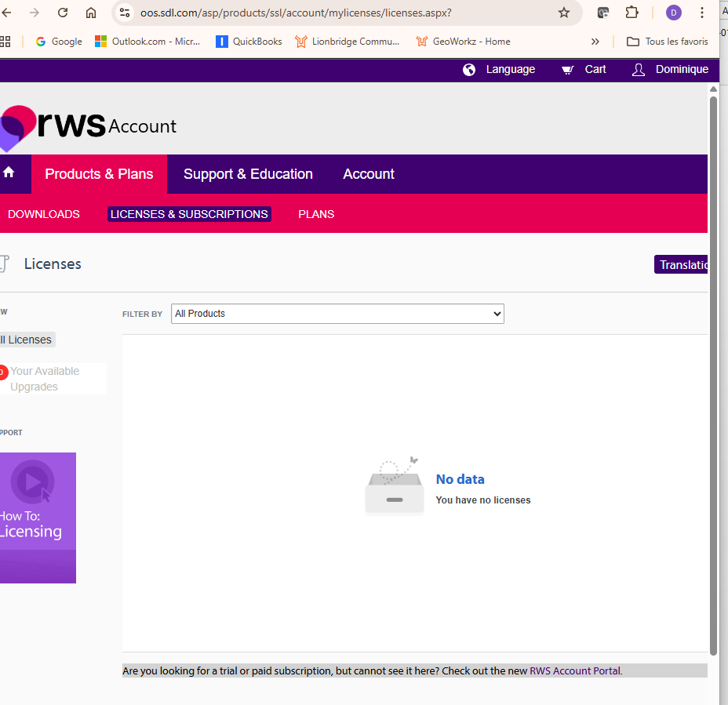Toggle the bookmark star in the address bar
The width and height of the screenshot is (728, 705).
[x=563, y=13]
